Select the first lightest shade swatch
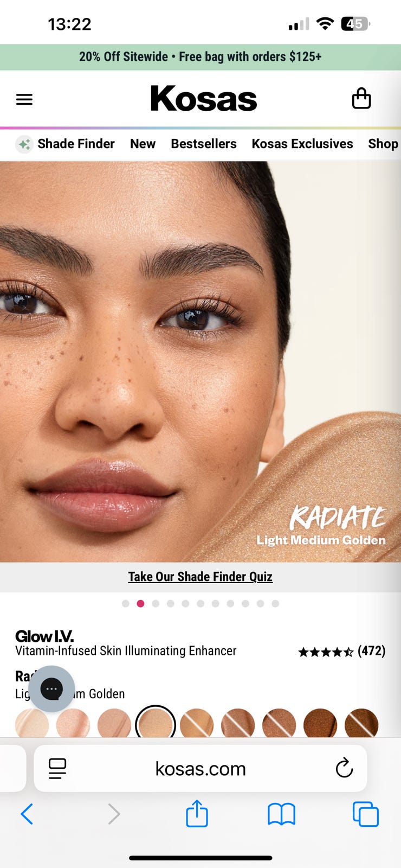Image resolution: width=401 pixels, height=868 pixels. point(32,724)
